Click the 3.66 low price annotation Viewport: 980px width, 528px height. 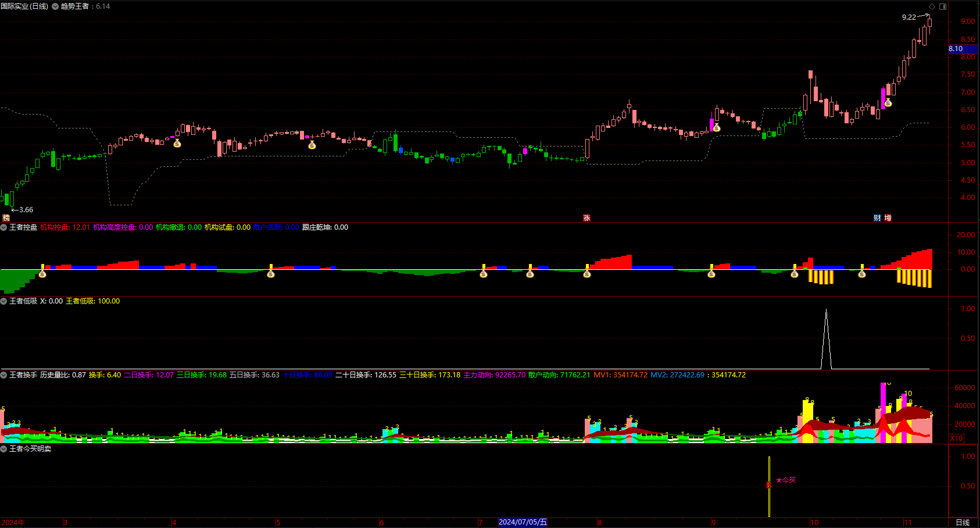tap(26, 210)
